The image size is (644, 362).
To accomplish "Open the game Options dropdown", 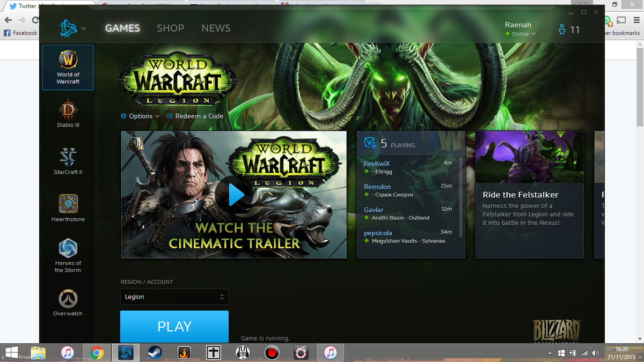I will coord(140,116).
